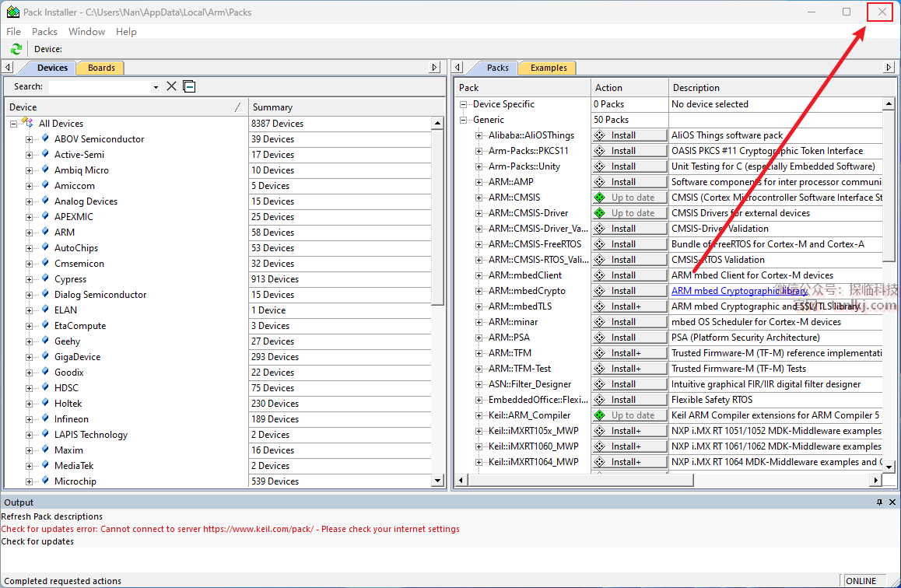
Task: Install the Alibaba::AliOSThings pack
Action: (629, 135)
